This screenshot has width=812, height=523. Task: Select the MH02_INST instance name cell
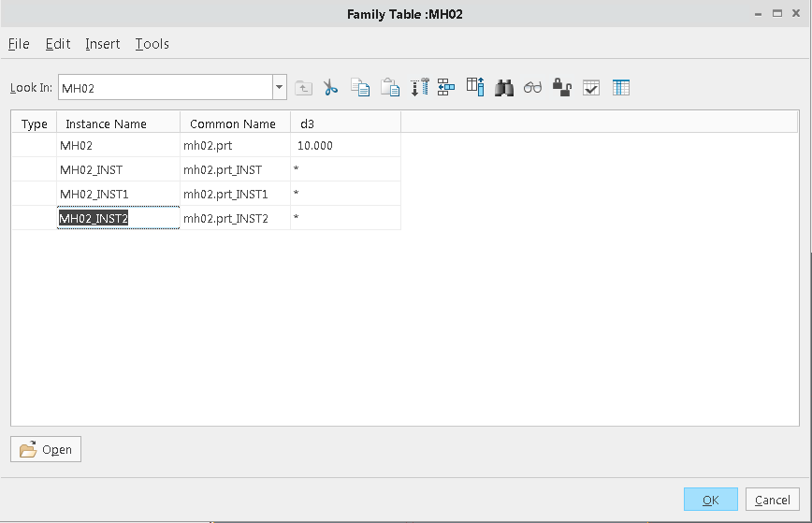tap(118, 169)
